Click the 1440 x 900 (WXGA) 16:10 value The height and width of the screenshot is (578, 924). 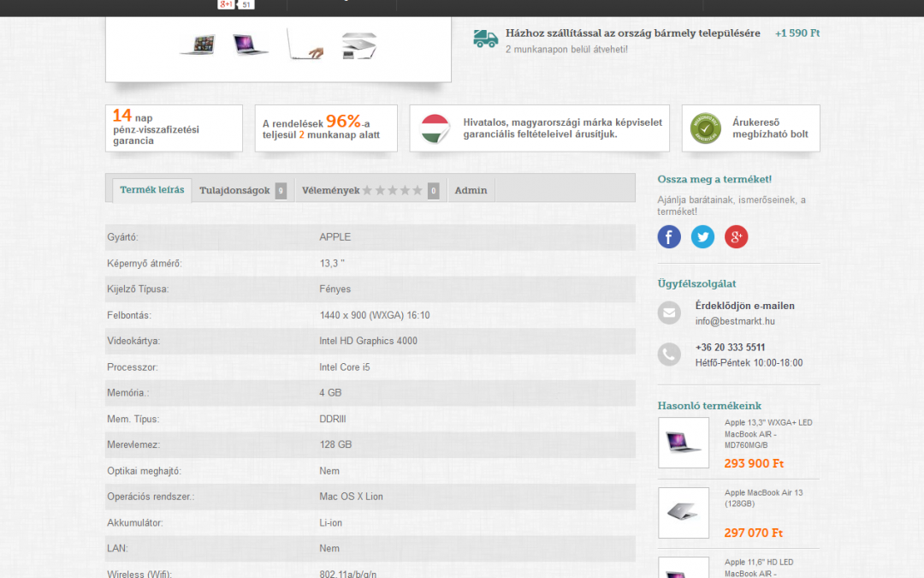(x=375, y=315)
